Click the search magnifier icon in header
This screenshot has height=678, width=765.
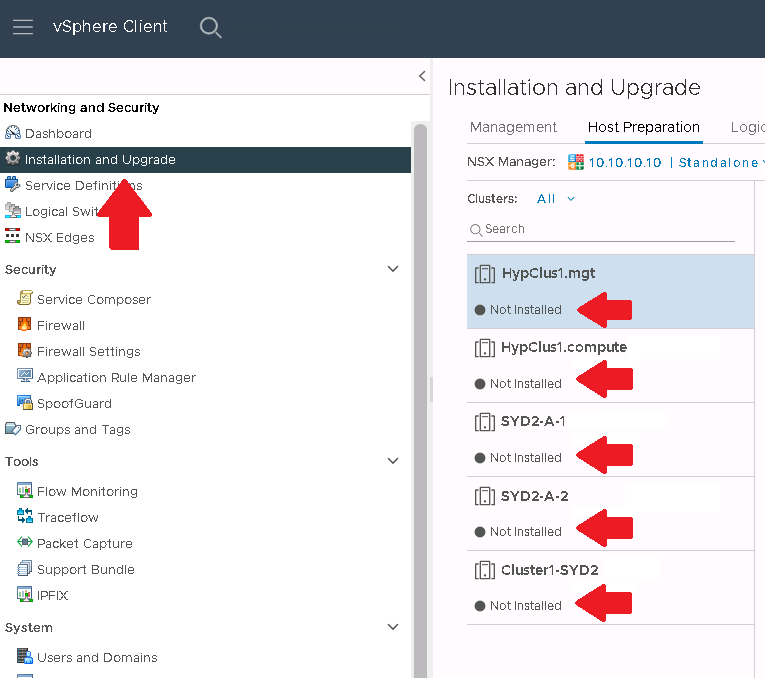[x=211, y=27]
